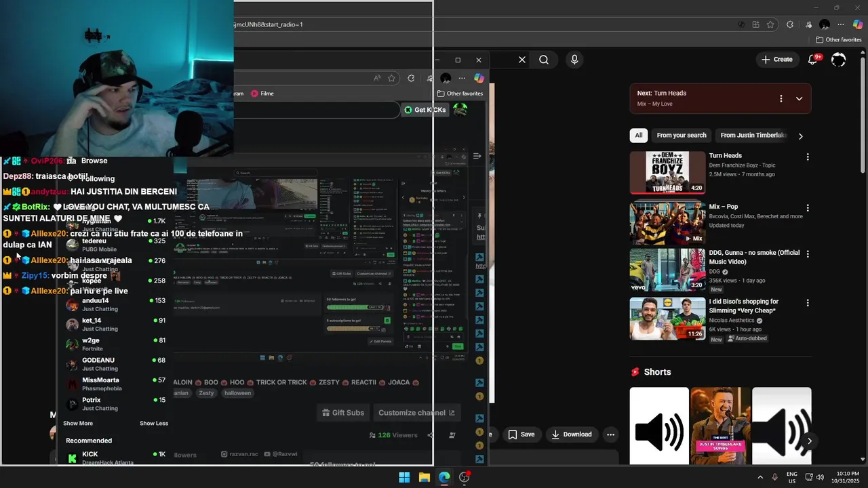Open MissMoarta channel in Kick sidebar
Viewport: 868px width, 488px height.
pos(115,384)
